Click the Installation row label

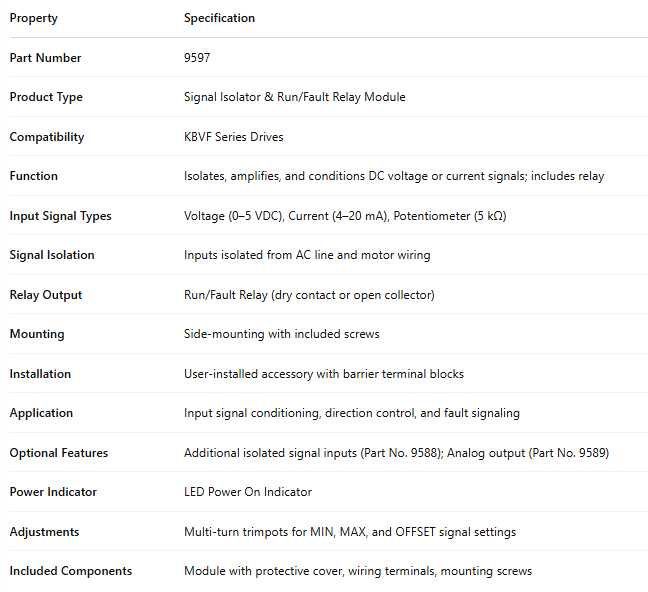[x=40, y=374]
